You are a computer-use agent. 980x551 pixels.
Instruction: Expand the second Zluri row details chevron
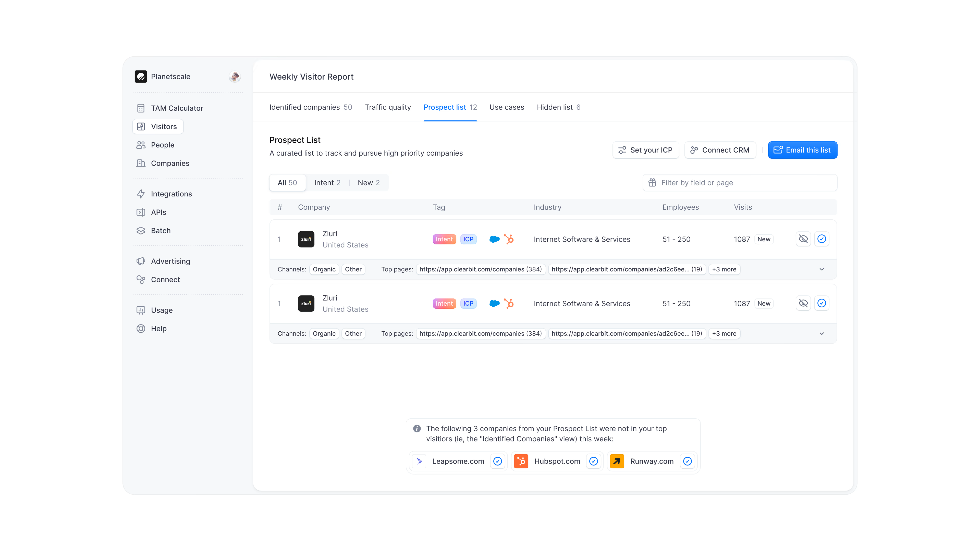pos(821,333)
